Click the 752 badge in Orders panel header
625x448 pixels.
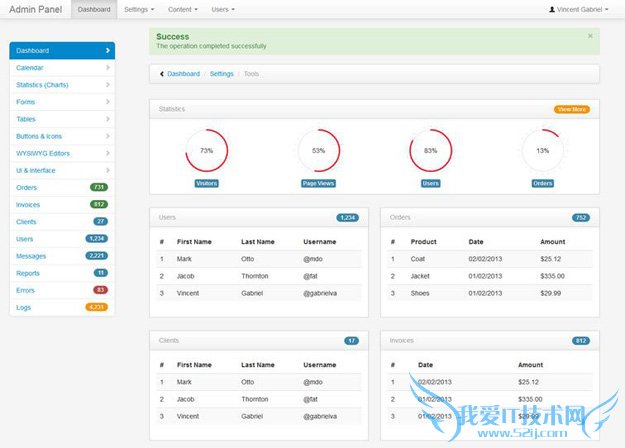coord(581,218)
